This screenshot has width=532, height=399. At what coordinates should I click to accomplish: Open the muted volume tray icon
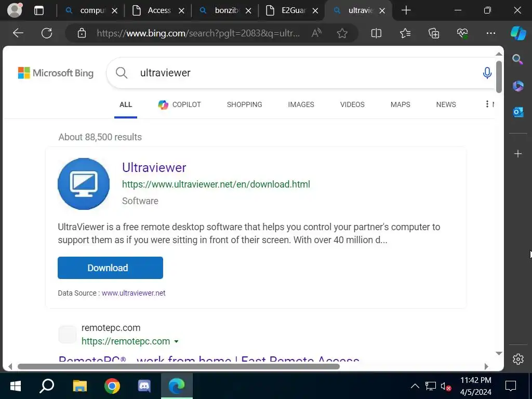[445, 386]
